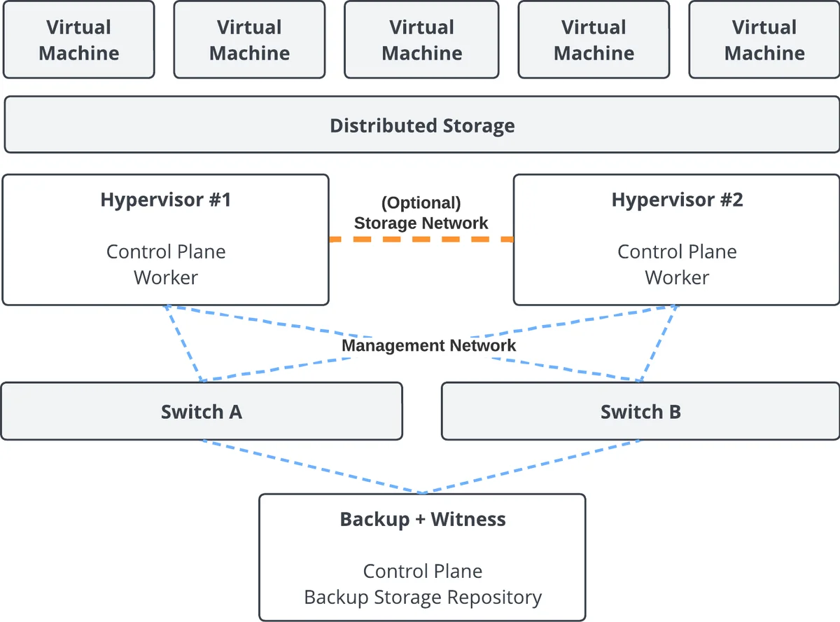The width and height of the screenshot is (840, 622).
Task: Click the Hypervisor #1 heading
Action: pyautogui.click(x=166, y=200)
